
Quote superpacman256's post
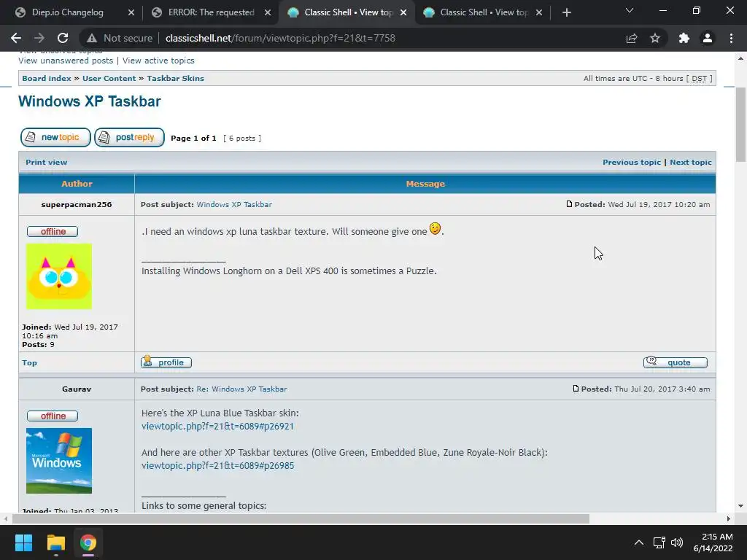pos(675,362)
